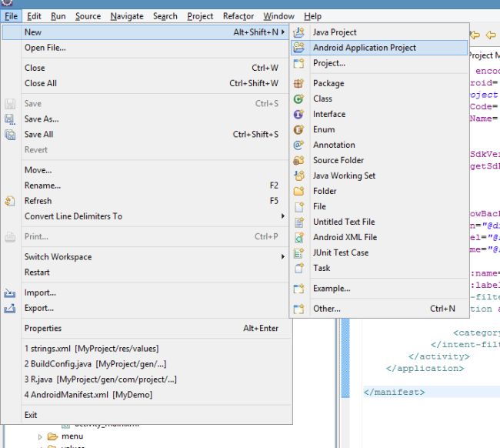The width and height of the screenshot is (500, 448).
Task: Click the Android XML File icon
Action: tap(298, 237)
